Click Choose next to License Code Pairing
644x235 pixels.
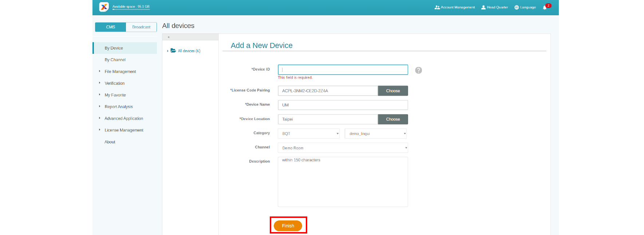pyautogui.click(x=392, y=91)
